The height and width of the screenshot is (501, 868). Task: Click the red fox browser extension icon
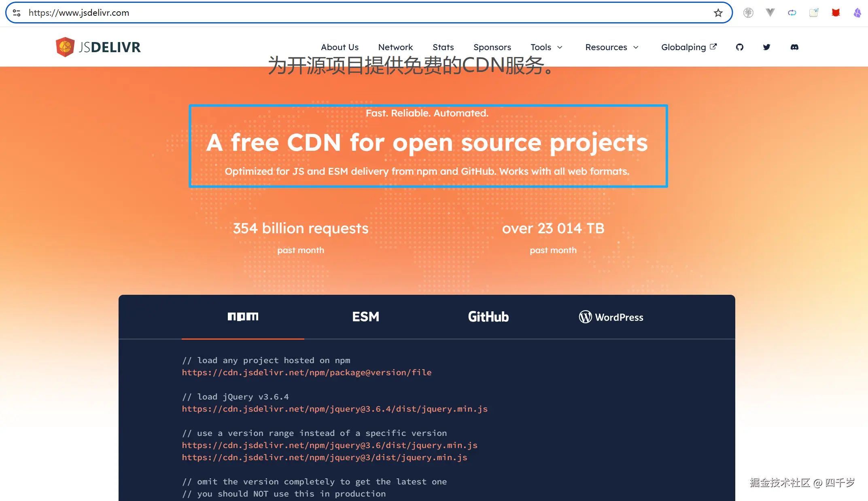836,13
